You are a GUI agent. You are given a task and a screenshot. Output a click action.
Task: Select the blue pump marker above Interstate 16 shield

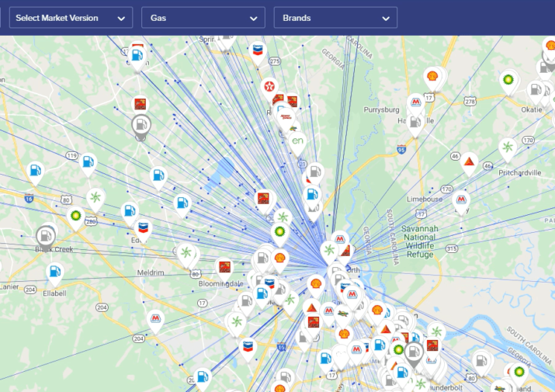(x=35, y=172)
